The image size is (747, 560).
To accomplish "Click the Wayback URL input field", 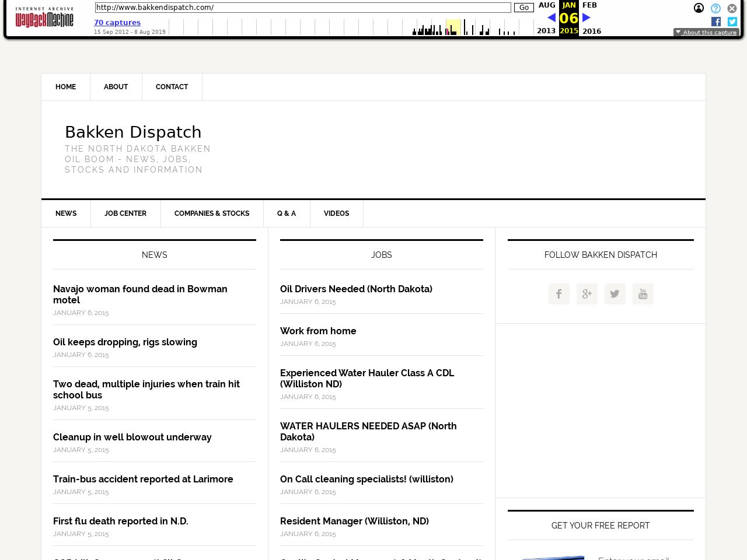I will [303, 8].
